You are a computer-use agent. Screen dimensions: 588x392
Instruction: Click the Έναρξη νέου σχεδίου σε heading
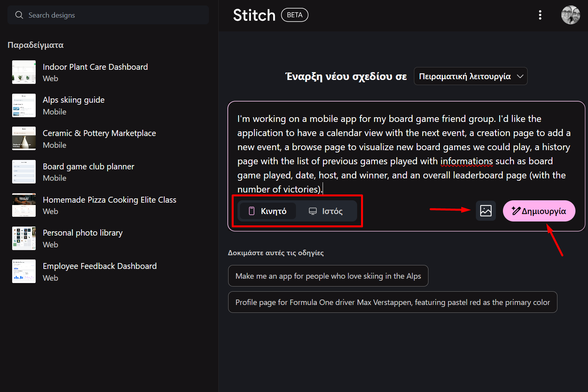pos(346,76)
